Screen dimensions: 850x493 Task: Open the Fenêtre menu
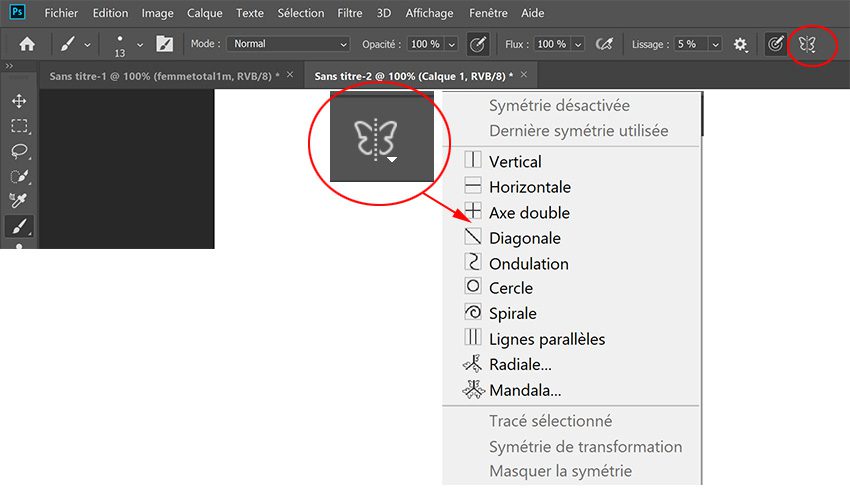tap(488, 13)
